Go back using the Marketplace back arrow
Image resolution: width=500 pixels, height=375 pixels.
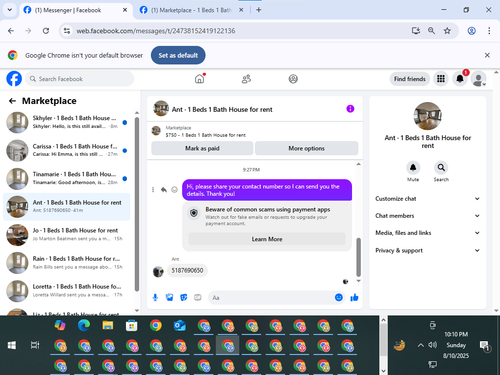tap(12, 101)
